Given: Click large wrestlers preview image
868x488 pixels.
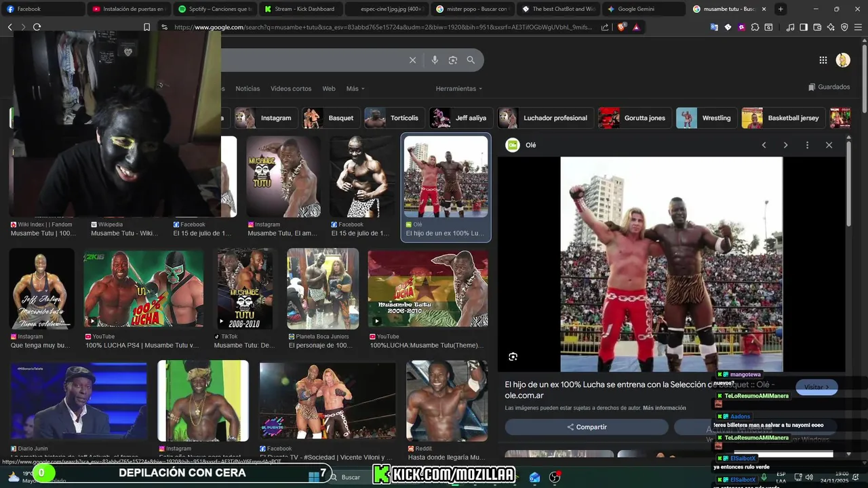Looking at the screenshot, I should (671, 264).
